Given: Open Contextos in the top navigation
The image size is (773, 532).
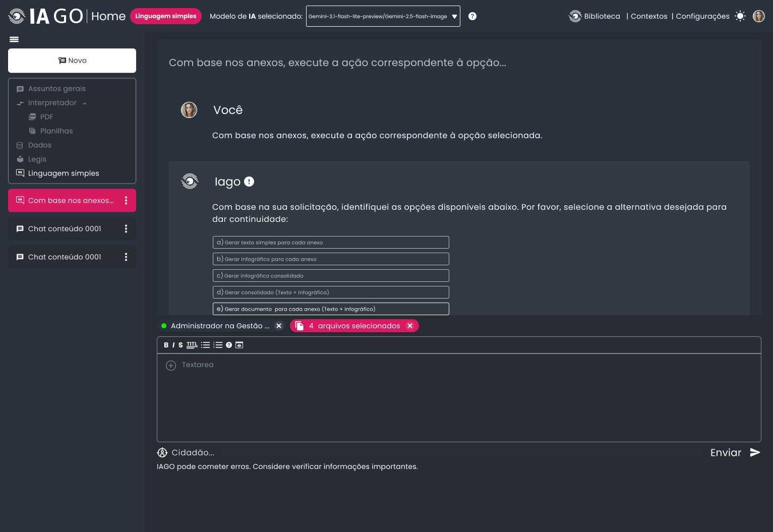Looking at the screenshot, I should point(649,16).
